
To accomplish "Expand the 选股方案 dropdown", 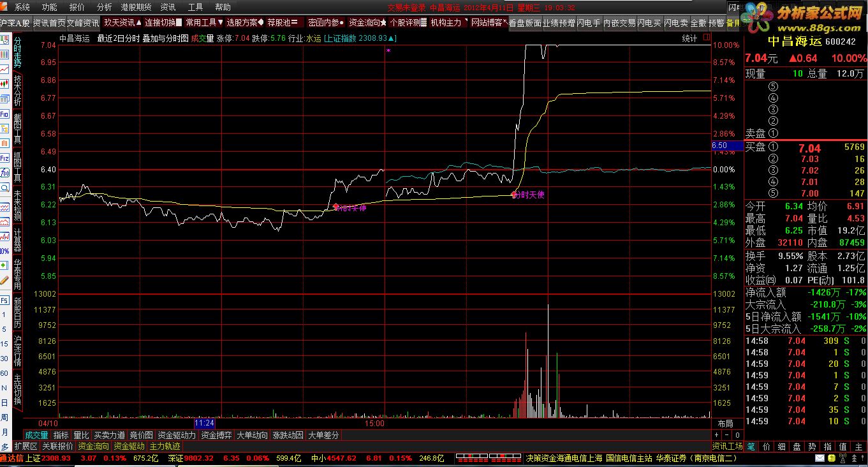I will tap(245, 23).
